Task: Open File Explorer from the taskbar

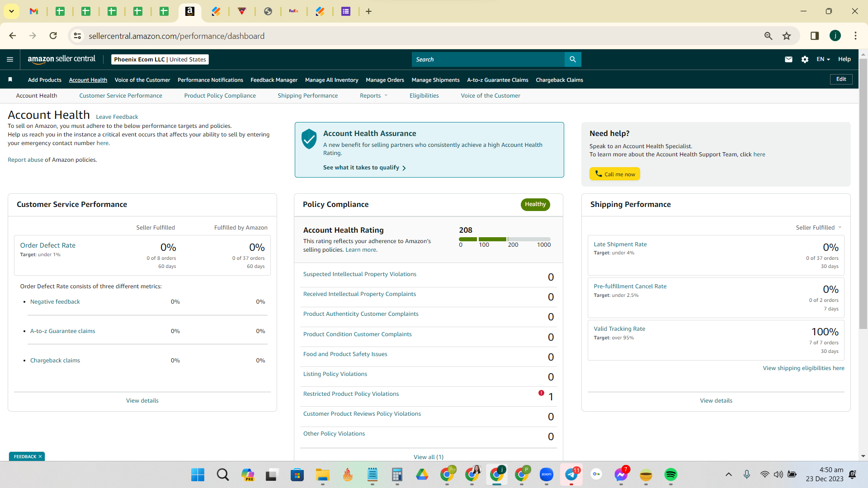Action: click(x=322, y=474)
